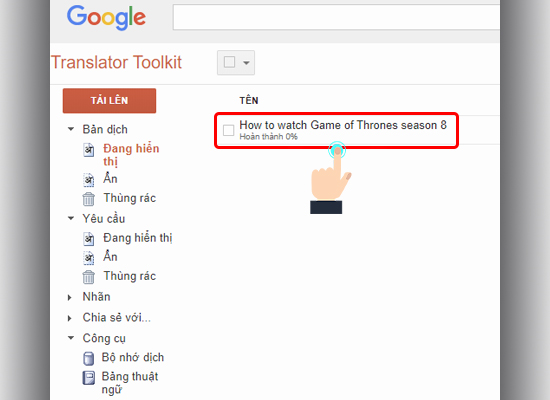This screenshot has height=400, width=550.
Task: Open the selection dropdown arrow in toolbar
Action: click(x=246, y=63)
